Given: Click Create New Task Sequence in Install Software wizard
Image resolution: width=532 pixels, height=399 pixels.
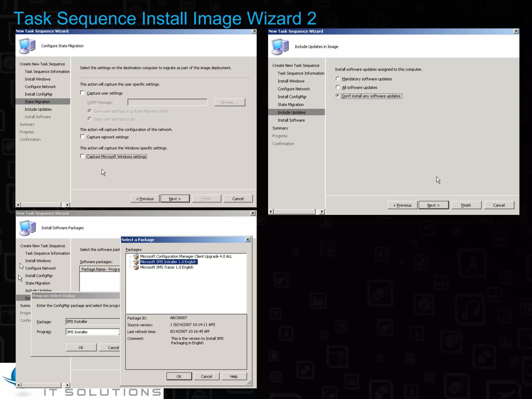Looking at the screenshot, I should pos(43,246).
